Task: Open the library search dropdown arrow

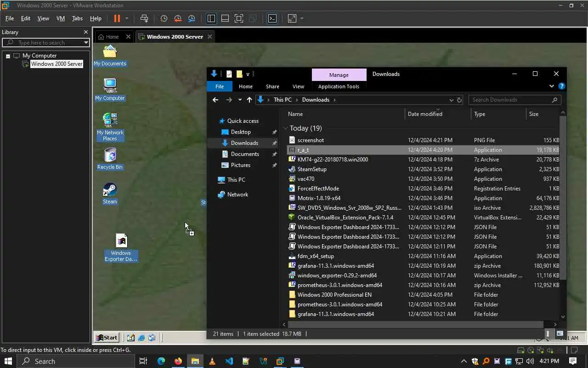Action: click(86, 42)
